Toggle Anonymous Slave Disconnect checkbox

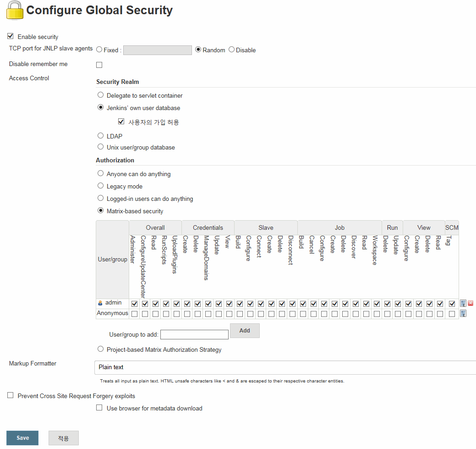tap(292, 314)
